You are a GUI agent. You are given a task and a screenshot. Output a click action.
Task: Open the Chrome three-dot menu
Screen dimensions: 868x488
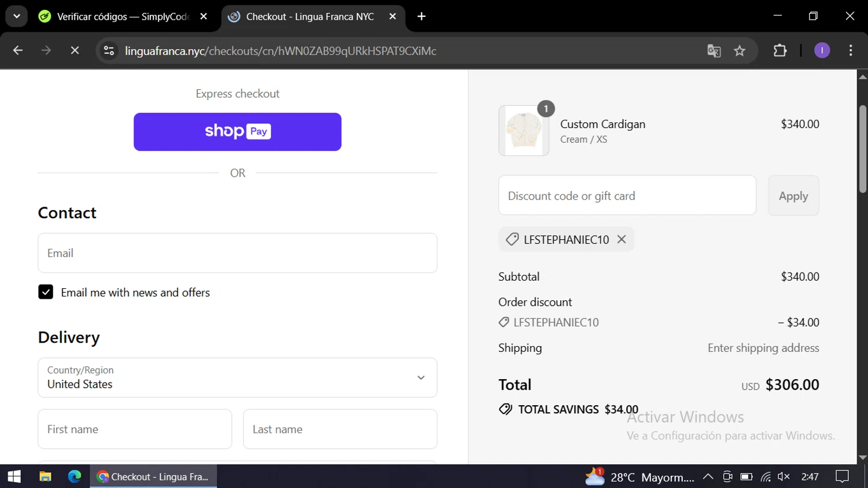[x=851, y=51]
